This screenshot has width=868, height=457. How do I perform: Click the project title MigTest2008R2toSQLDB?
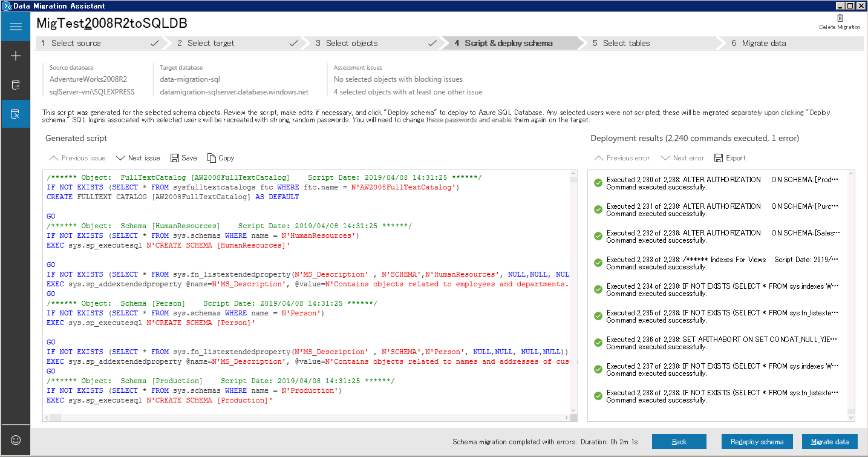pyautogui.click(x=112, y=24)
